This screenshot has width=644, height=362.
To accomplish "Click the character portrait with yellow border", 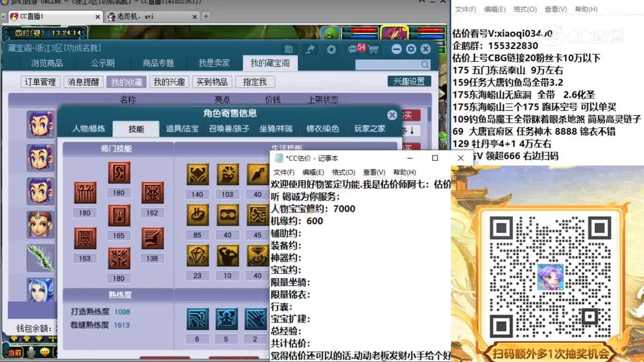I will [x=394, y=33].
